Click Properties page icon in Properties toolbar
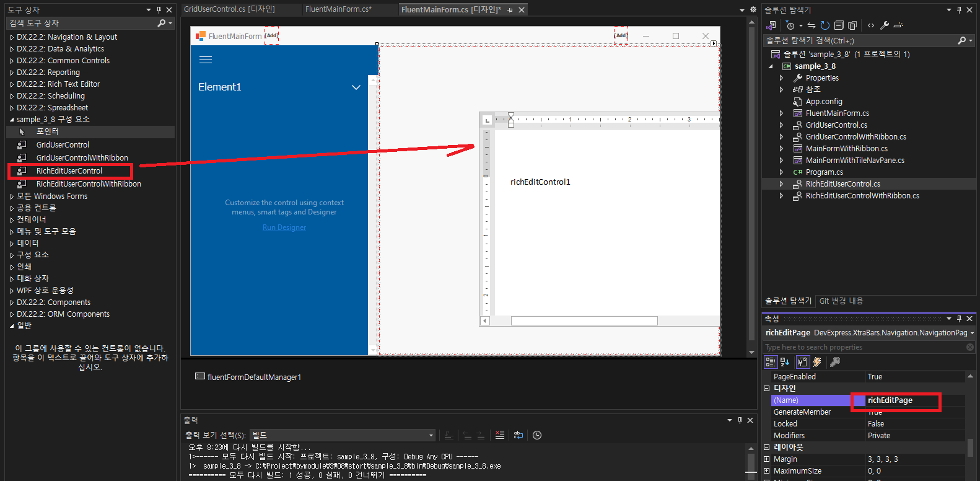 pyautogui.click(x=802, y=362)
